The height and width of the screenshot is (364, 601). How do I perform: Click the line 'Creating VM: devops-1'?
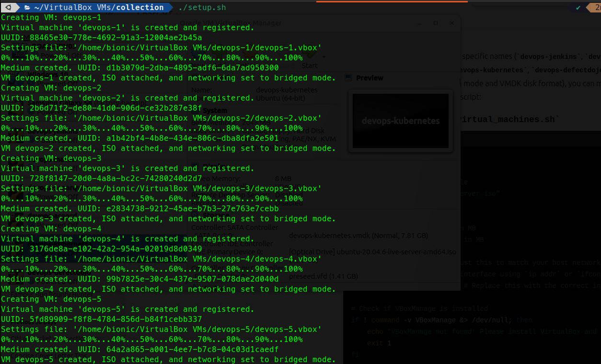pos(51,18)
